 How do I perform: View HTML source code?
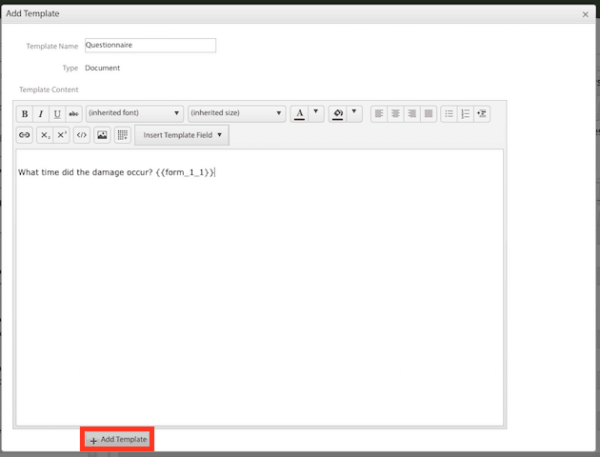[x=82, y=135]
